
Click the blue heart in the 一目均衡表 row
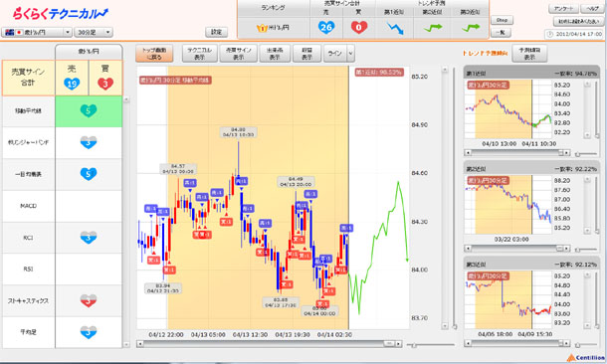pos(89,174)
